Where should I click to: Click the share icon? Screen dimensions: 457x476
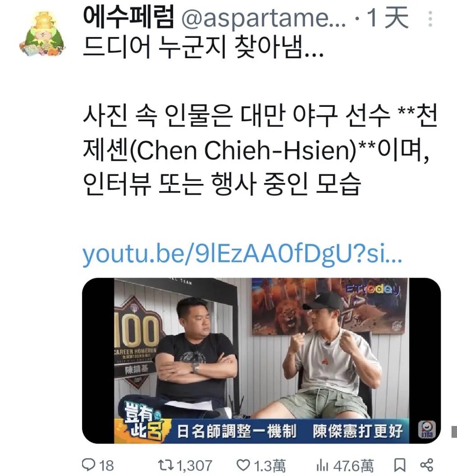pos(427,465)
